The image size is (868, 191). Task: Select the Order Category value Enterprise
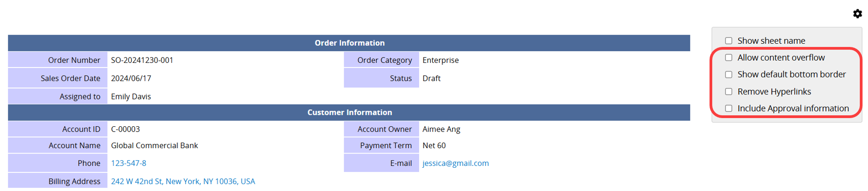(440, 60)
